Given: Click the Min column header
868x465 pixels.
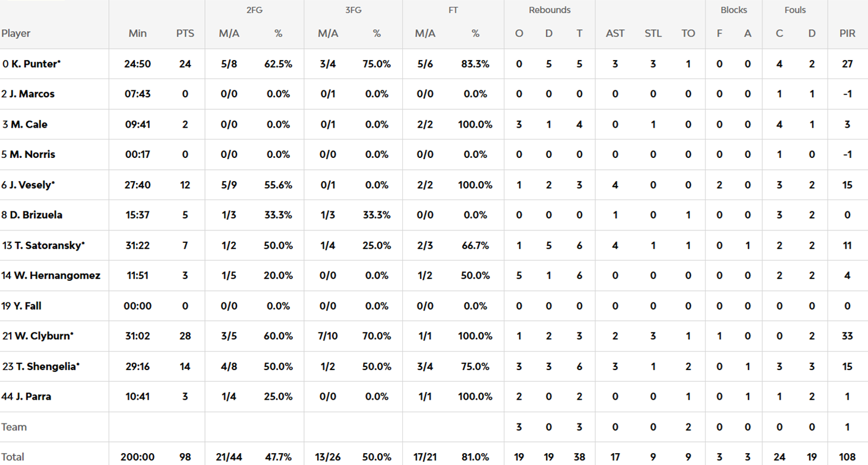Looking at the screenshot, I should (x=137, y=33).
